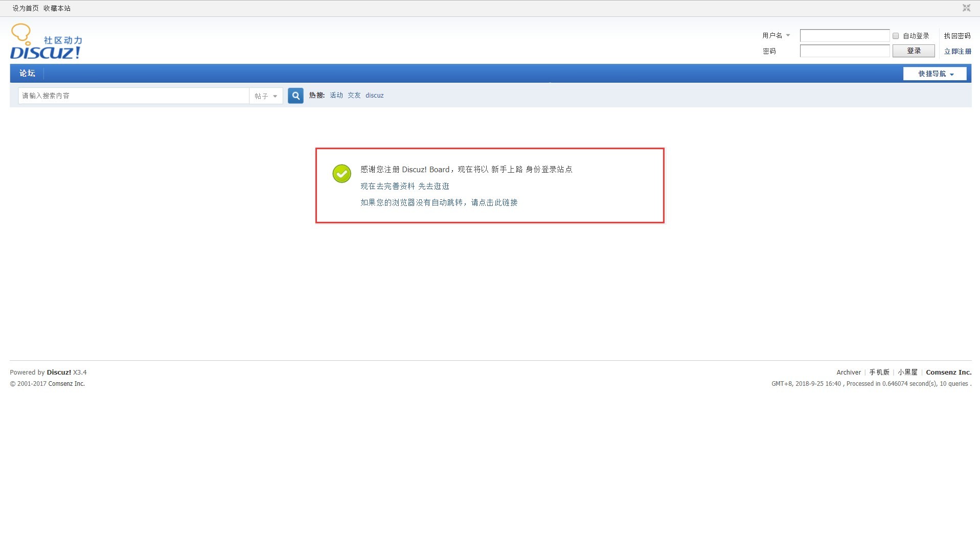Click hot search term 交友
This screenshot has height=556, width=980.
tap(354, 95)
